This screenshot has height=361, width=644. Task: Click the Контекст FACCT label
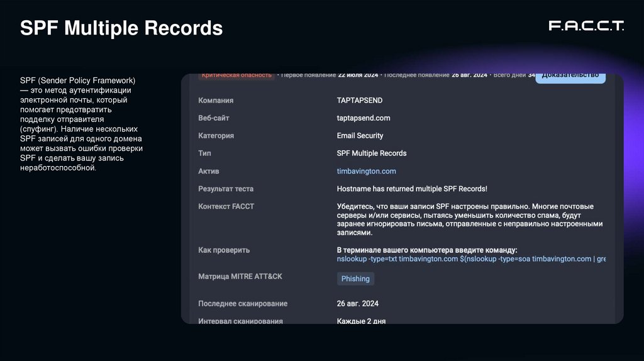coord(226,206)
